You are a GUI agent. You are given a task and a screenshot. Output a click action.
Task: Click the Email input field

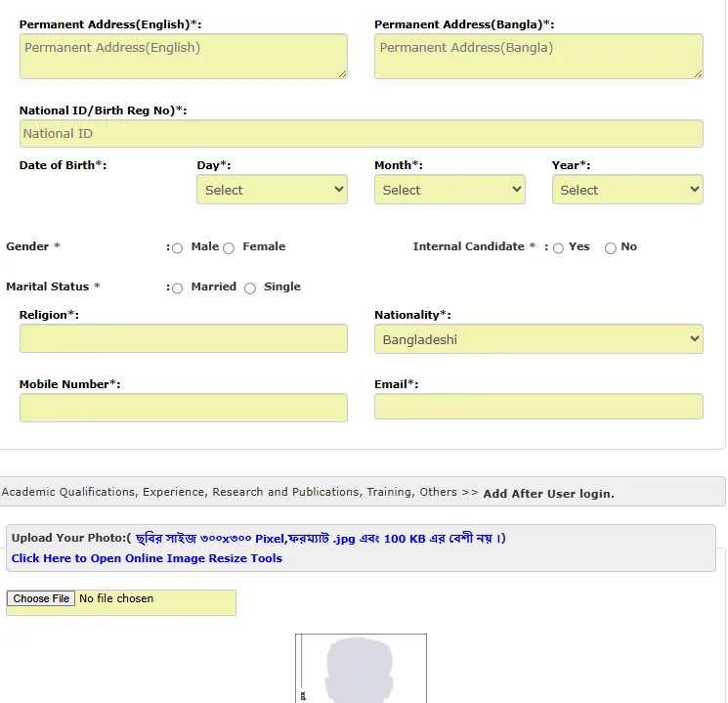coord(537,408)
